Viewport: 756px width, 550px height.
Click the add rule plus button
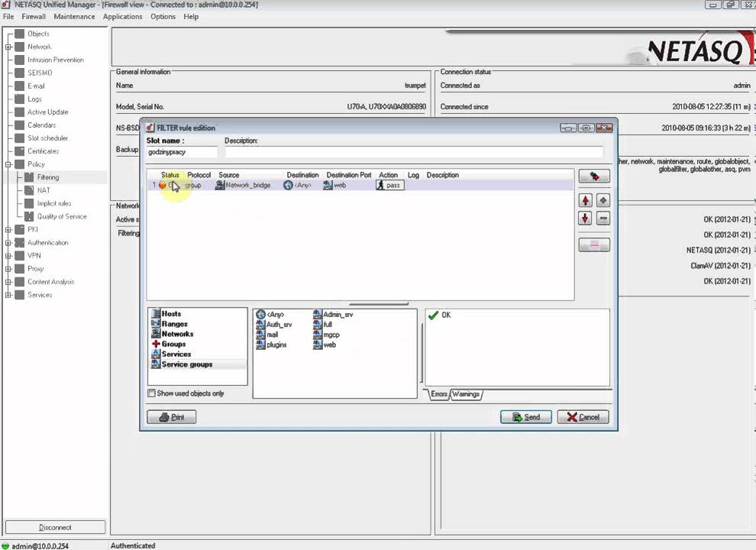pyautogui.click(x=603, y=200)
